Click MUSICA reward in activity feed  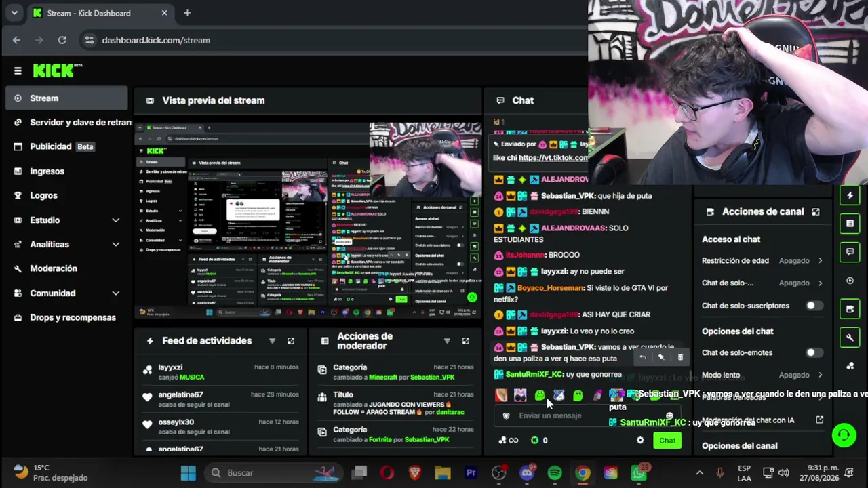point(192,378)
